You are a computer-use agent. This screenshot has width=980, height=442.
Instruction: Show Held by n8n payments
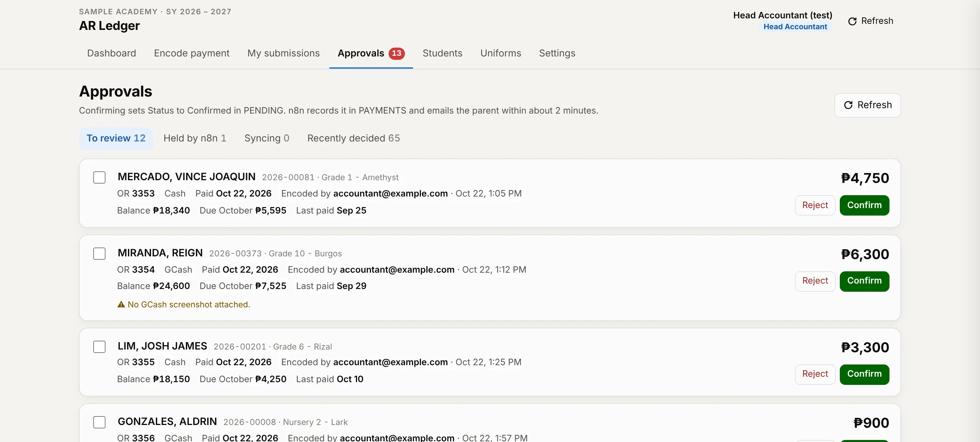[x=195, y=138]
